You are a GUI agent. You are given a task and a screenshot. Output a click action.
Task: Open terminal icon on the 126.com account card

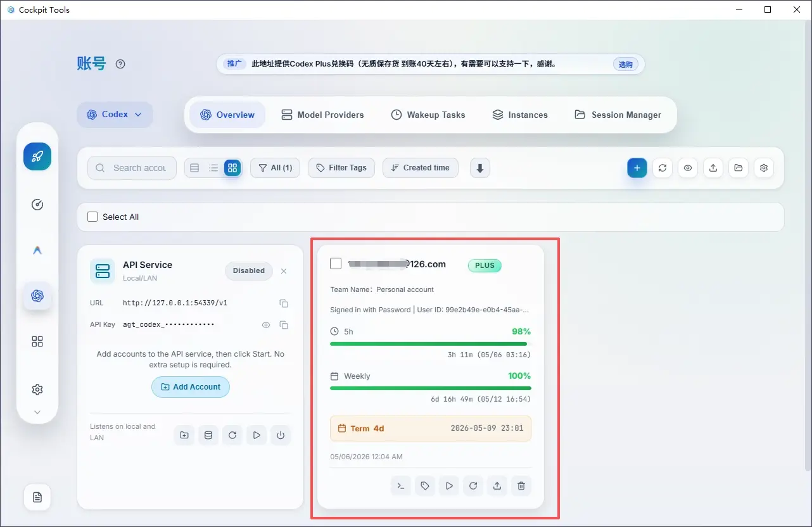pyautogui.click(x=401, y=486)
